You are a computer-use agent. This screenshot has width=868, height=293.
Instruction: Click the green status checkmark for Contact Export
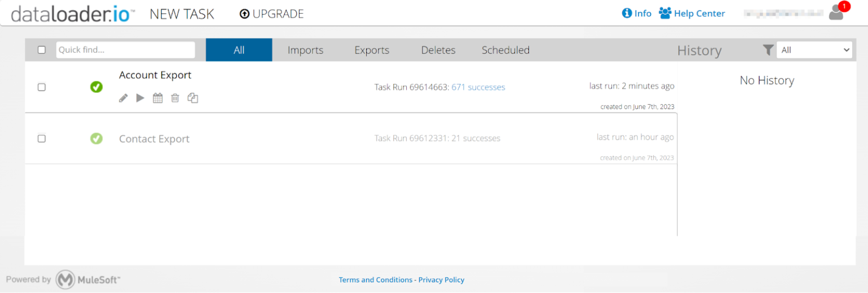pos(97,139)
